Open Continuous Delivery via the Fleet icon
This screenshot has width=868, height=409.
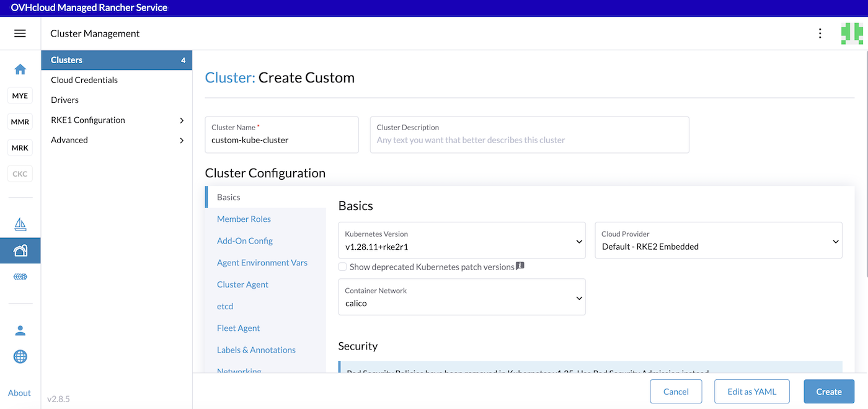pyautogui.click(x=20, y=276)
